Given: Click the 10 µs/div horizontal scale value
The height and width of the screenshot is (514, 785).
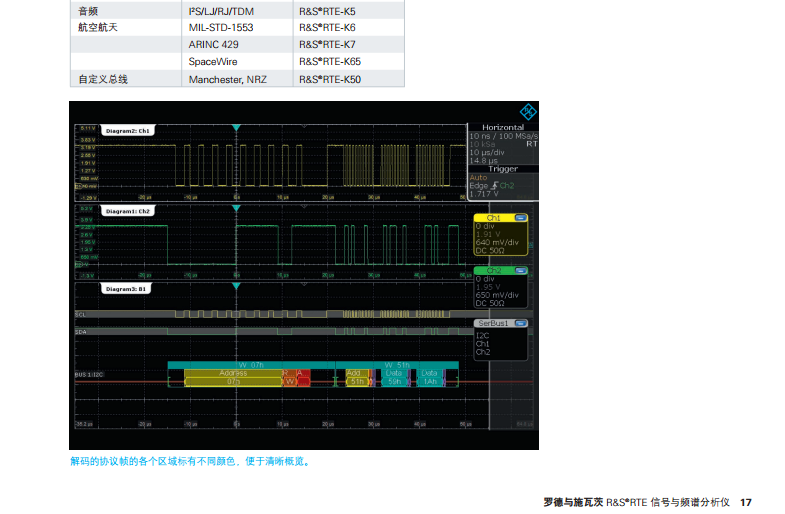Looking at the screenshot, I should (487, 152).
